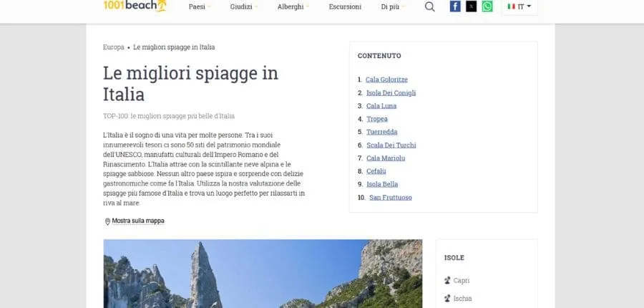644x308 pixels.
Task: Share page via Facebook icon
Action: point(455,6)
